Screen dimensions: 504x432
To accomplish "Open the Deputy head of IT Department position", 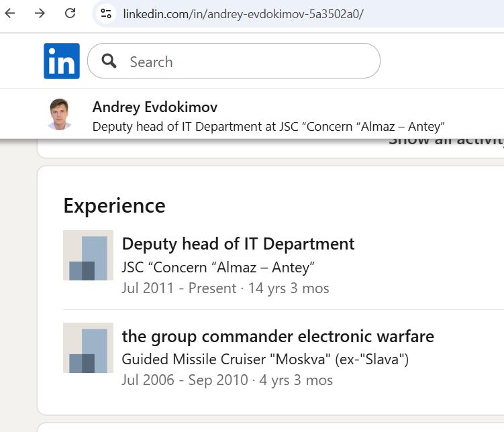I will pos(238,244).
